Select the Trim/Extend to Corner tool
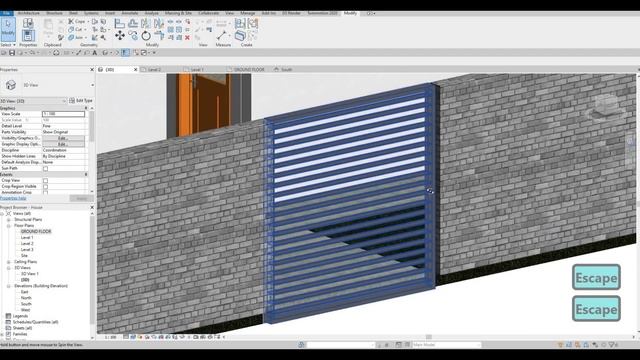This screenshot has width=640, height=360. pos(159,36)
